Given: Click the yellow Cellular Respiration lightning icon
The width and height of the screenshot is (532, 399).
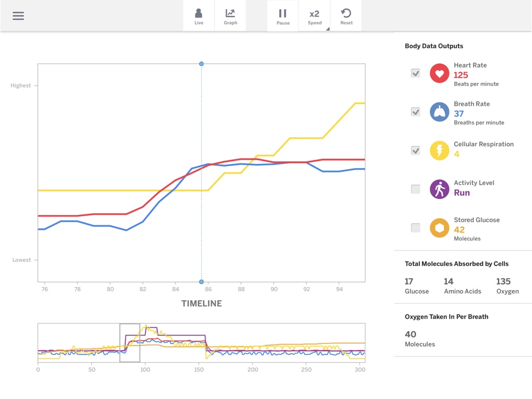Looking at the screenshot, I should 439,151.
